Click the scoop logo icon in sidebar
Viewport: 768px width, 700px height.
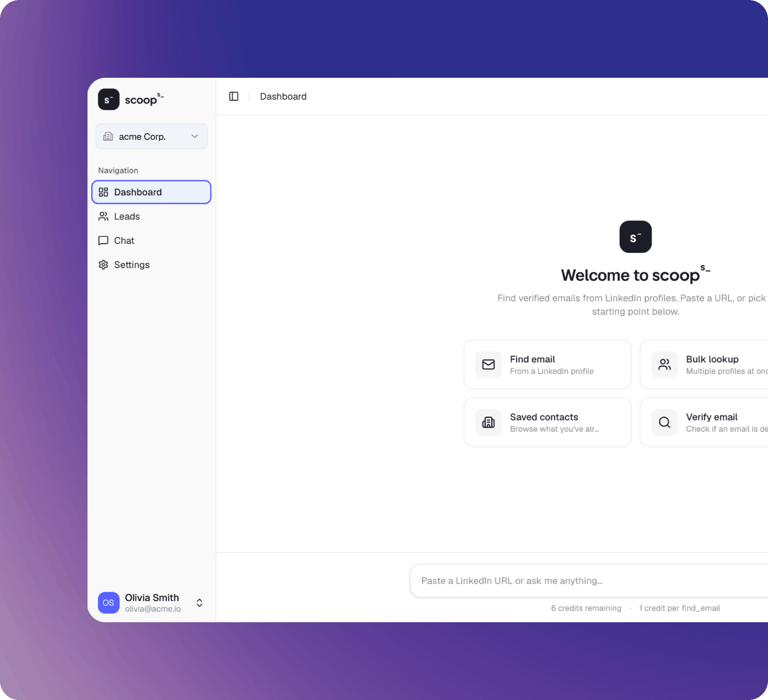[x=109, y=100]
